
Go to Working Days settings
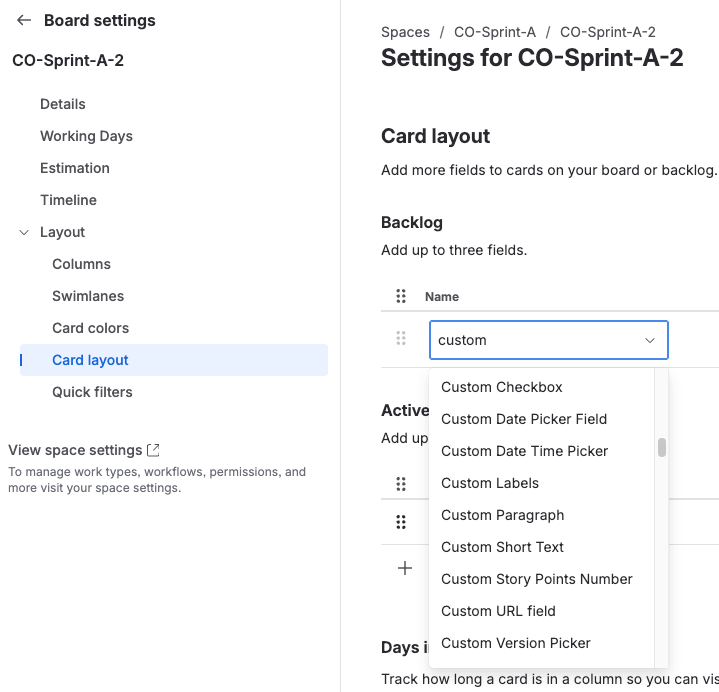click(x=86, y=136)
